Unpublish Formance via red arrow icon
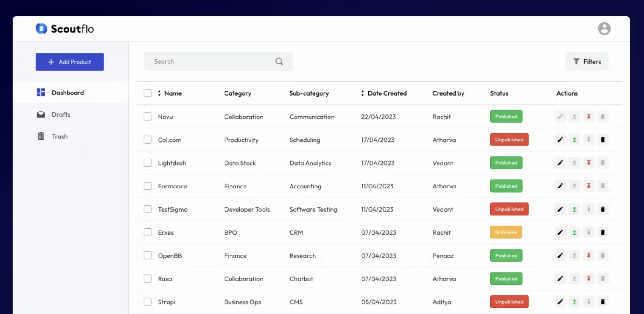This screenshot has height=314, width=644. (x=589, y=186)
